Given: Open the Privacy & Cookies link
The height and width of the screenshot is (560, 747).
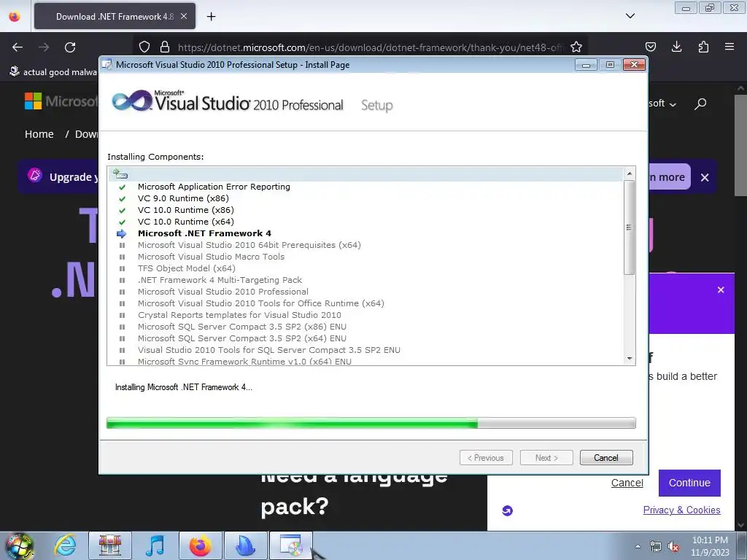Looking at the screenshot, I should click(682, 510).
